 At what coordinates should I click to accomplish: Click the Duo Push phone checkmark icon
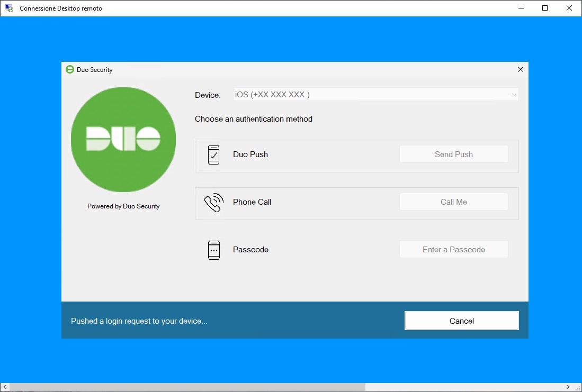(x=213, y=154)
